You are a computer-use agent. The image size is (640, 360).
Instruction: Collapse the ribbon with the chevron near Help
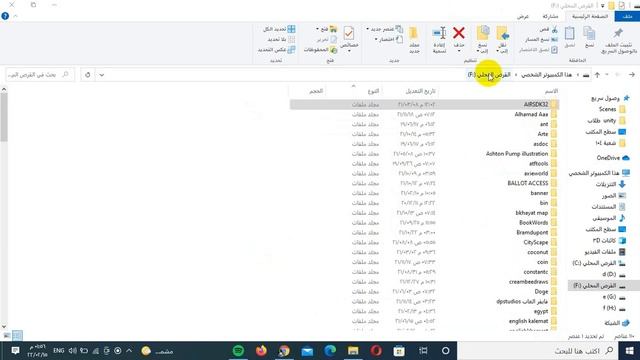coord(16,16)
